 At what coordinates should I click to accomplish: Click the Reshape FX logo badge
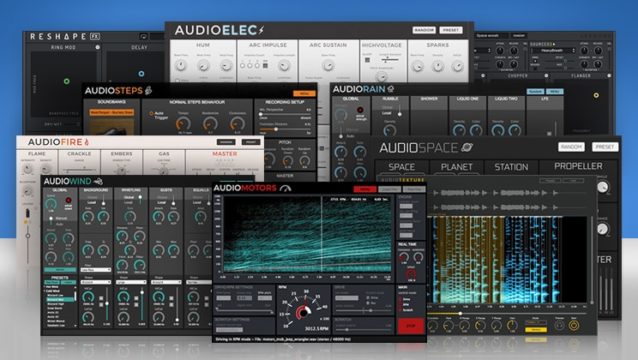[x=94, y=36]
